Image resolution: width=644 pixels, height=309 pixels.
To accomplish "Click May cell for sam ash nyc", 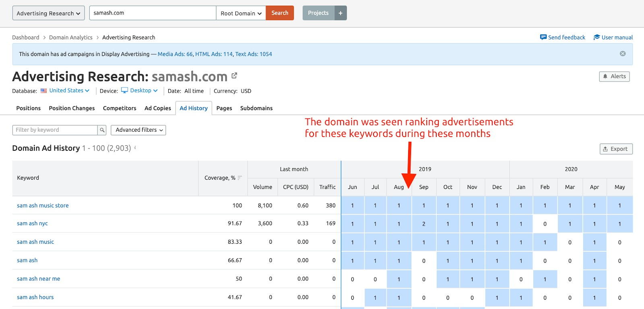I will tap(620, 224).
